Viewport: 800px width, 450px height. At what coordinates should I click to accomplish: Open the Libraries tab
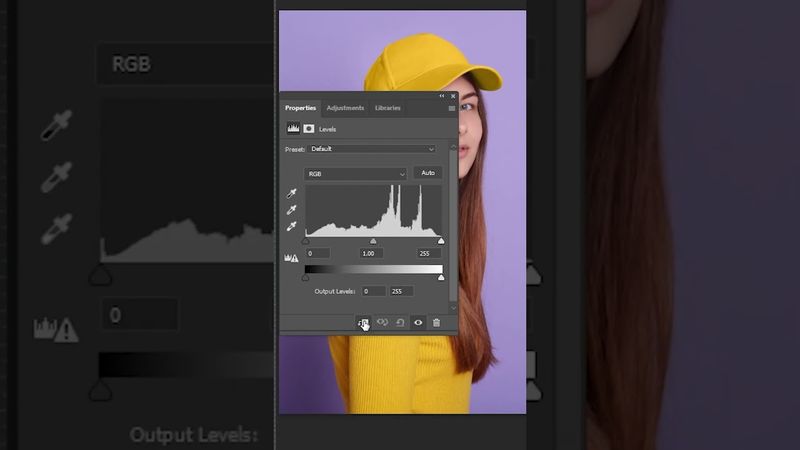click(387, 108)
